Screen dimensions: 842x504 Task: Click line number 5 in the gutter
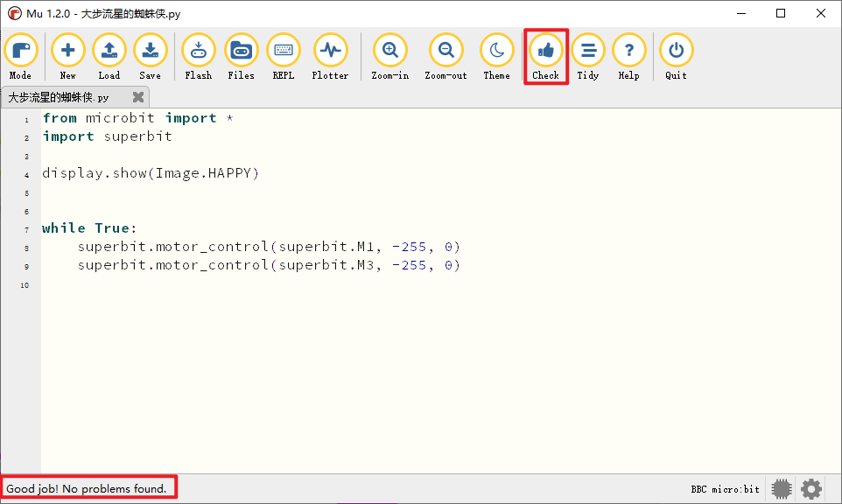click(x=26, y=193)
